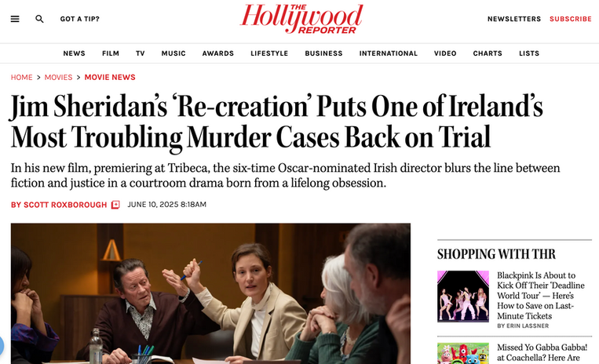Click the search magnifier icon

tap(39, 19)
